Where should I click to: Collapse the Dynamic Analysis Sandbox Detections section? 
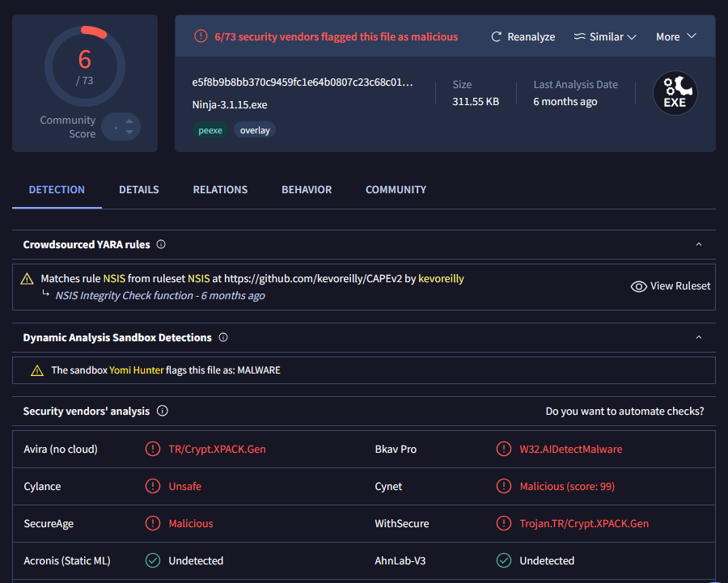[699, 337]
